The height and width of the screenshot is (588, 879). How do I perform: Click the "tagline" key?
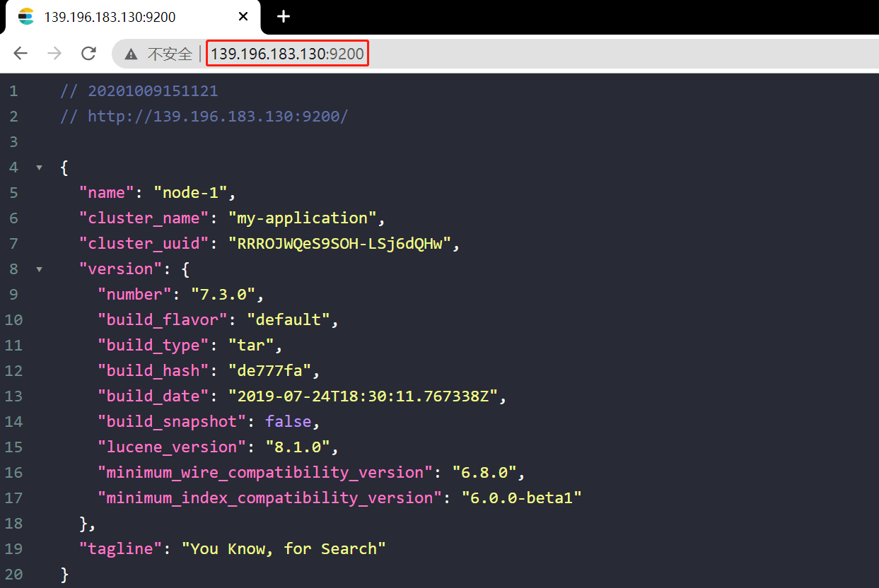[120, 549]
